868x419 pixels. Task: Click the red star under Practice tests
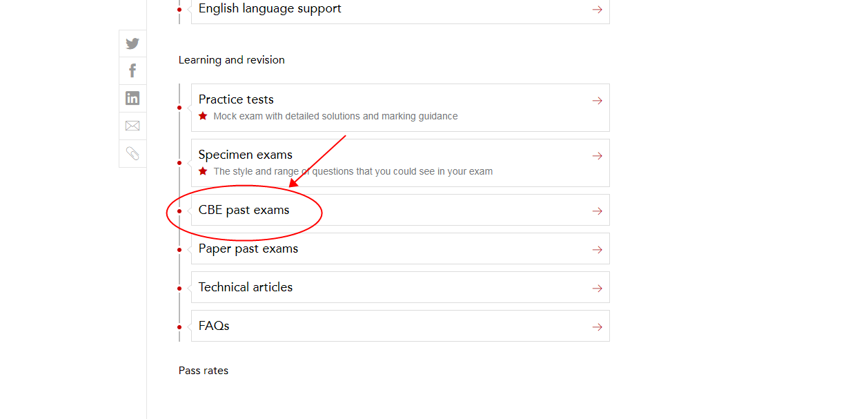(203, 116)
